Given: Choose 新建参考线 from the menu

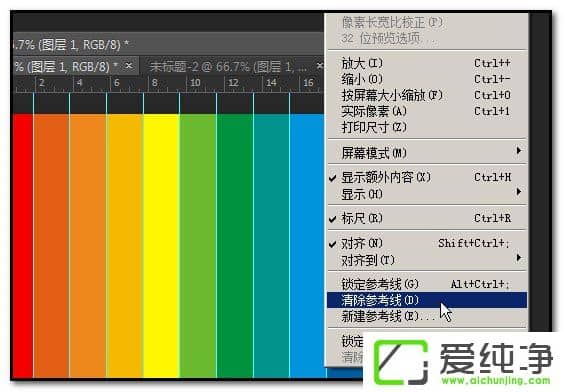Looking at the screenshot, I should (427, 316).
